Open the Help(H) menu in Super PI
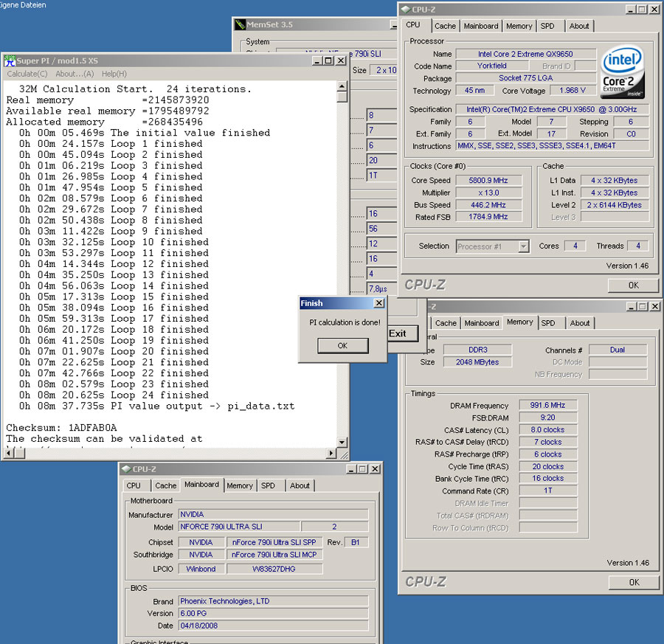664x644 pixels. click(x=114, y=74)
